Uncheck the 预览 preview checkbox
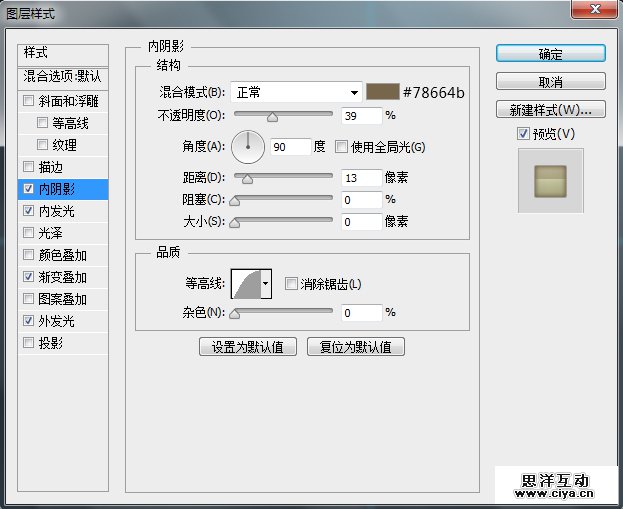This screenshot has height=509, width=623. pos(523,134)
